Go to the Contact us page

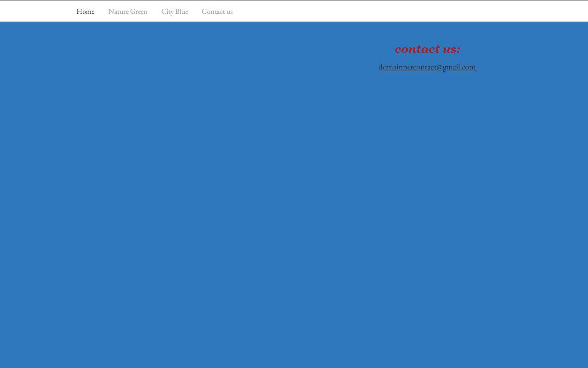[217, 11]
